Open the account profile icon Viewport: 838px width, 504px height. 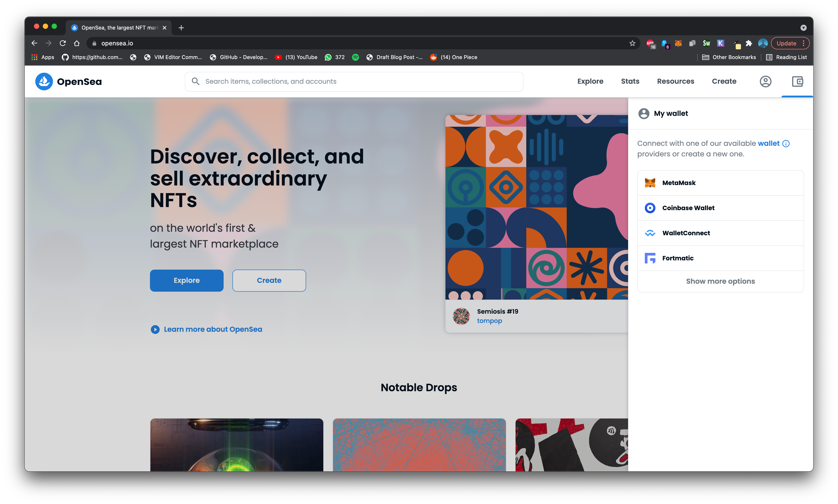tap(765, 82)
